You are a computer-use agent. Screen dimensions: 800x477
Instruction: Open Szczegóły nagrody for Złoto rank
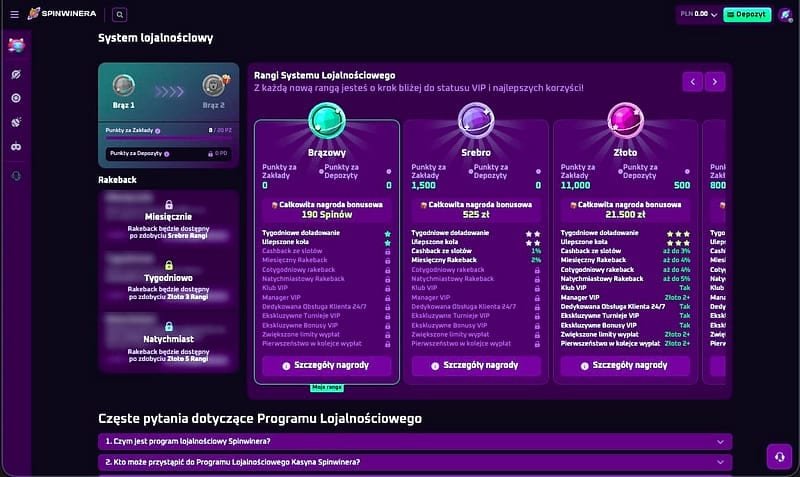click(625, 365)
